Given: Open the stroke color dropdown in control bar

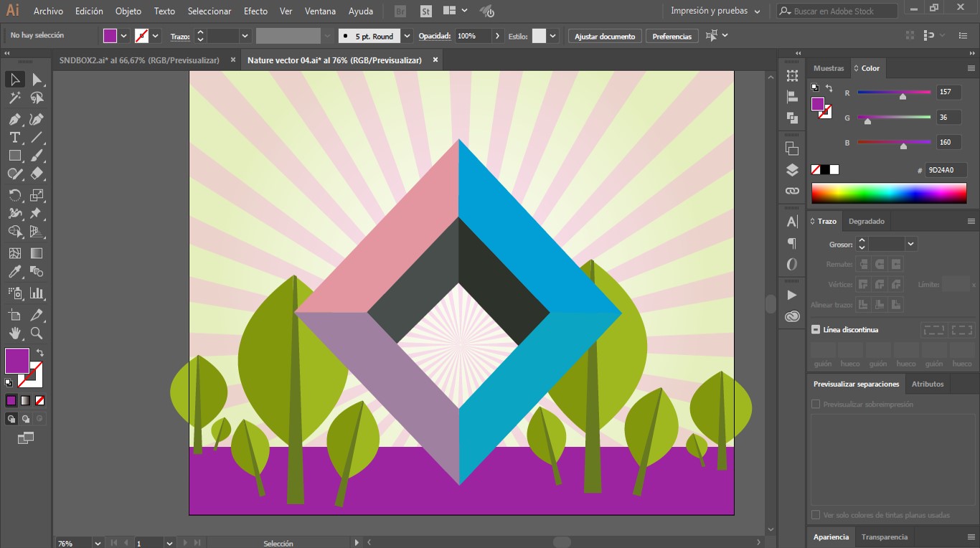Looking at the screenshot, I should click(x=156, y=36).
